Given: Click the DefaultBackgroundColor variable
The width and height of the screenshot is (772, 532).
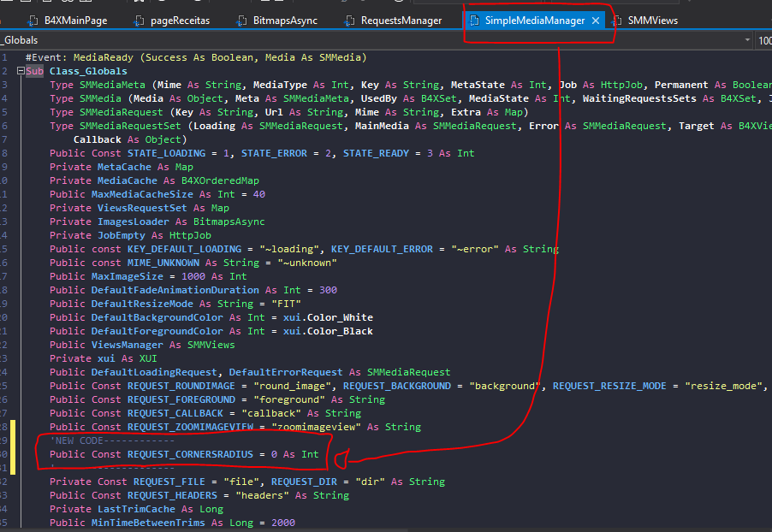Looking at the screenshot, I should point(157,317).
